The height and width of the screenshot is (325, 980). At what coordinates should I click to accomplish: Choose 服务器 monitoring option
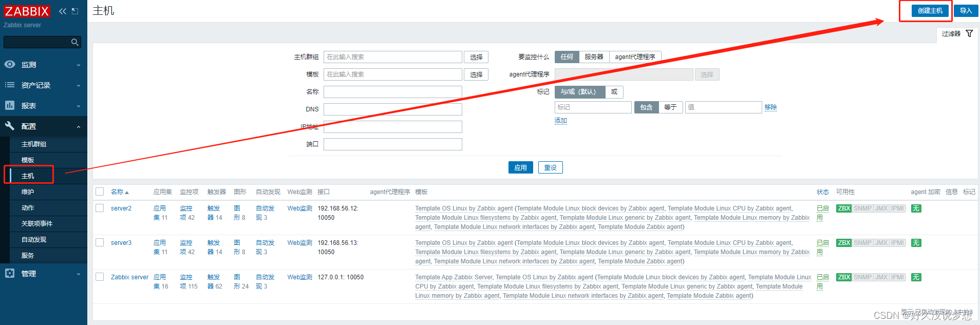[594, 57]
